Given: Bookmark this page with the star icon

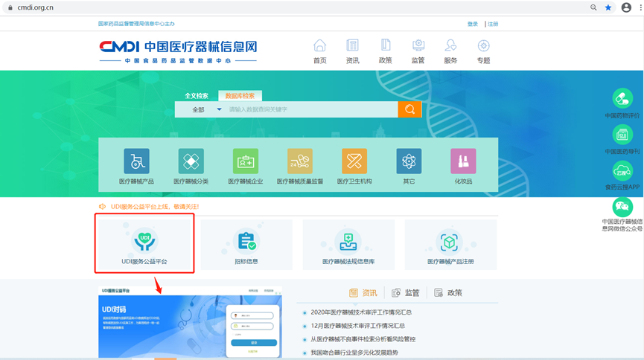Looking at the screenshot, I should [608, 7].
